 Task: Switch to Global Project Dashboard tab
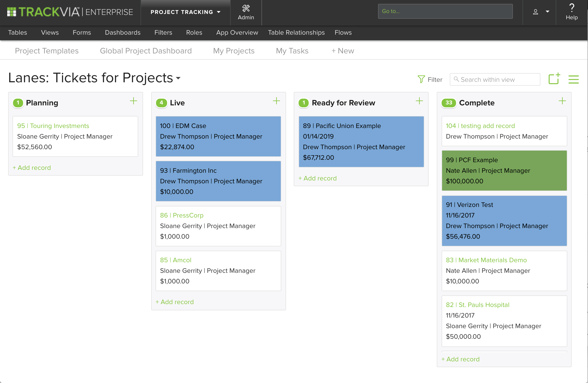(x=146, y=51)
